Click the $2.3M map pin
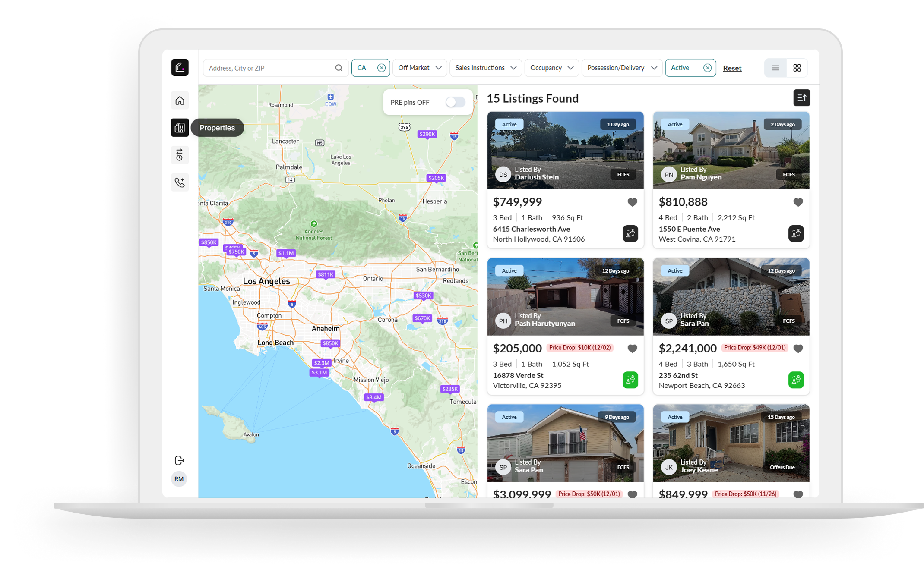 click(322, 363)
